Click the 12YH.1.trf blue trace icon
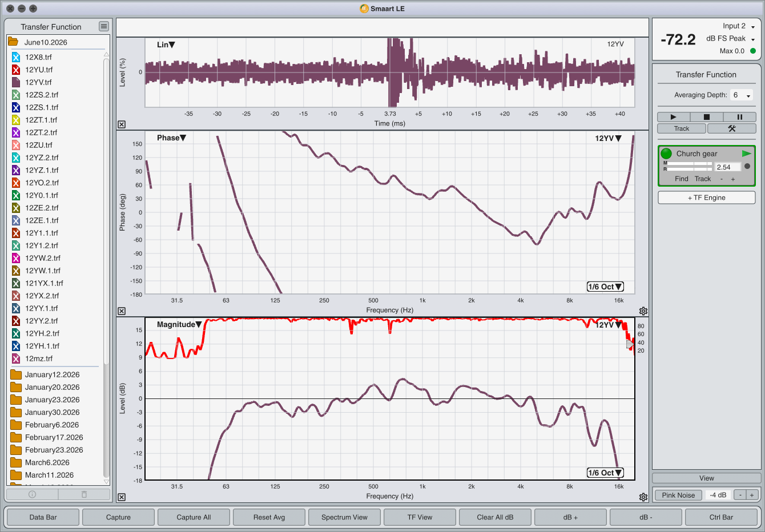This screenshot has height=532, width=765. [16, 346]
